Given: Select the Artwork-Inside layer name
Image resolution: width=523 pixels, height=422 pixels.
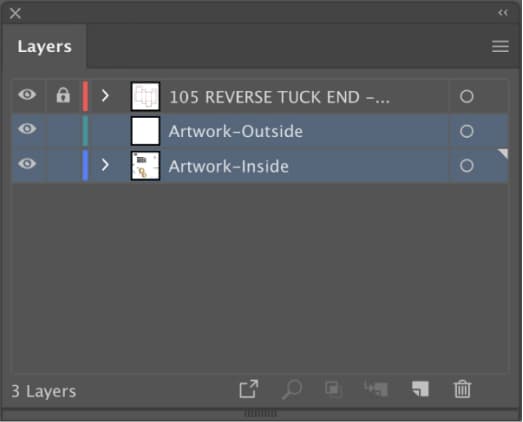Looking at the screenshot, I should [228, 166].
